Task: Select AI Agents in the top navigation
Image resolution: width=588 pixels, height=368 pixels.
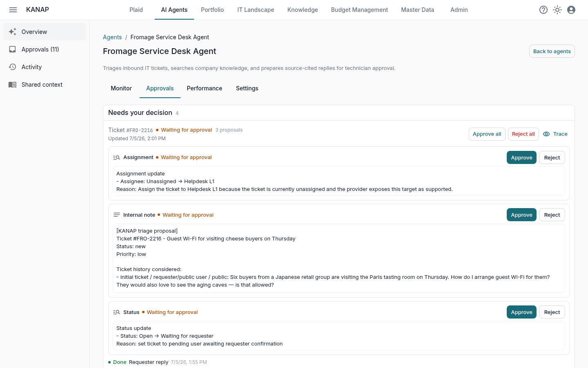Action: [x=174, y=10]
